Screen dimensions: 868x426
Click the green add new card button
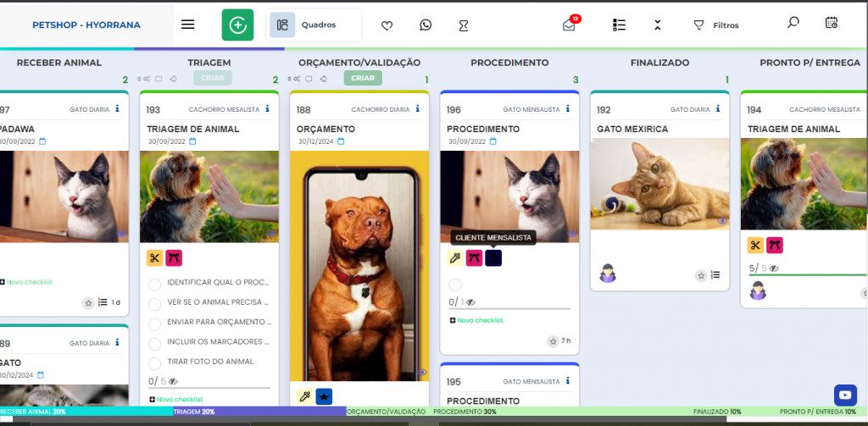237,25
